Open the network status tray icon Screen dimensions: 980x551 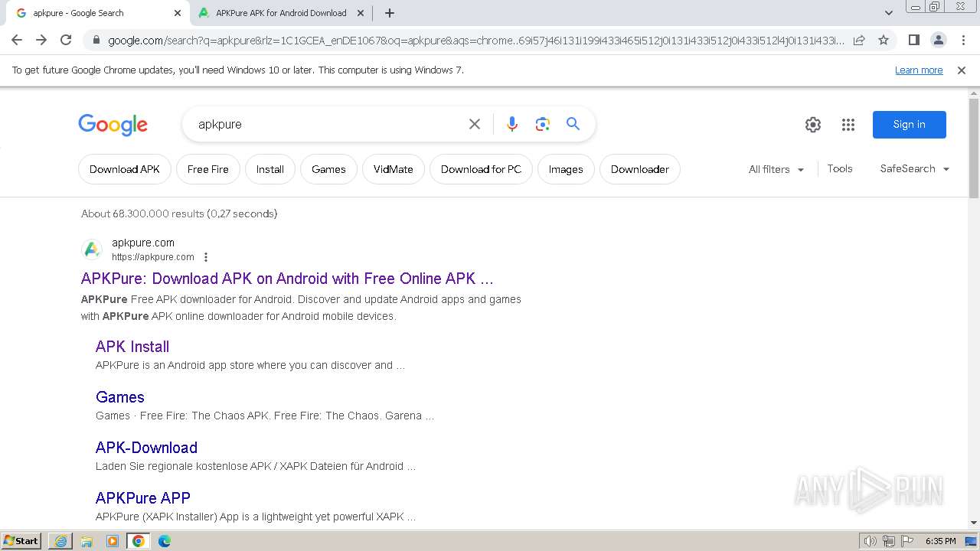(889, 541)
